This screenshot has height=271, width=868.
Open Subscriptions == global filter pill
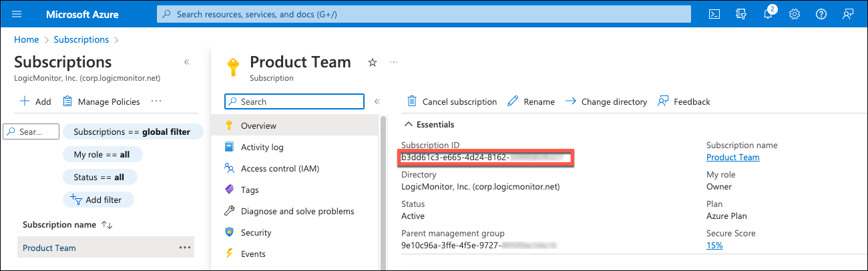[x=132, y=131]
